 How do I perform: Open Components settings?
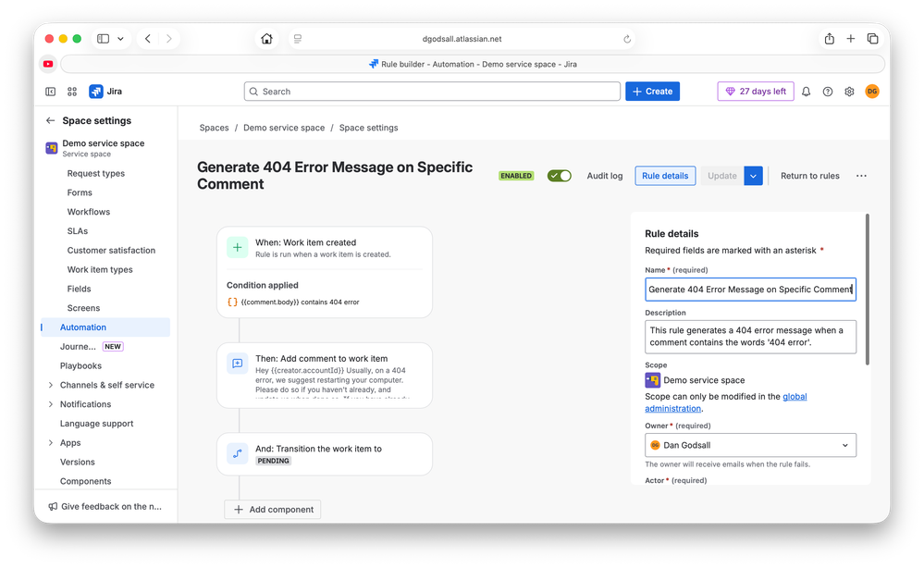85,481
